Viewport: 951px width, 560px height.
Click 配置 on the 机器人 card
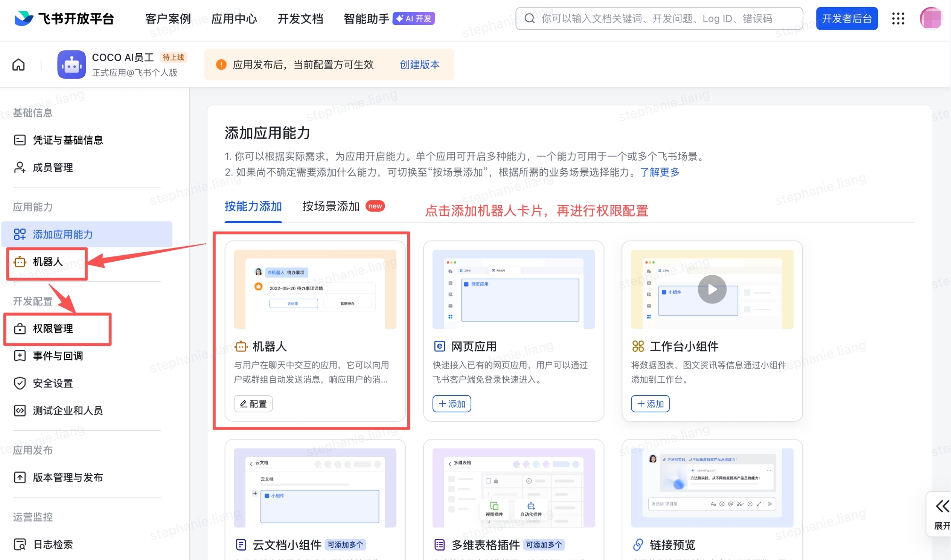(x=253, y=403)
